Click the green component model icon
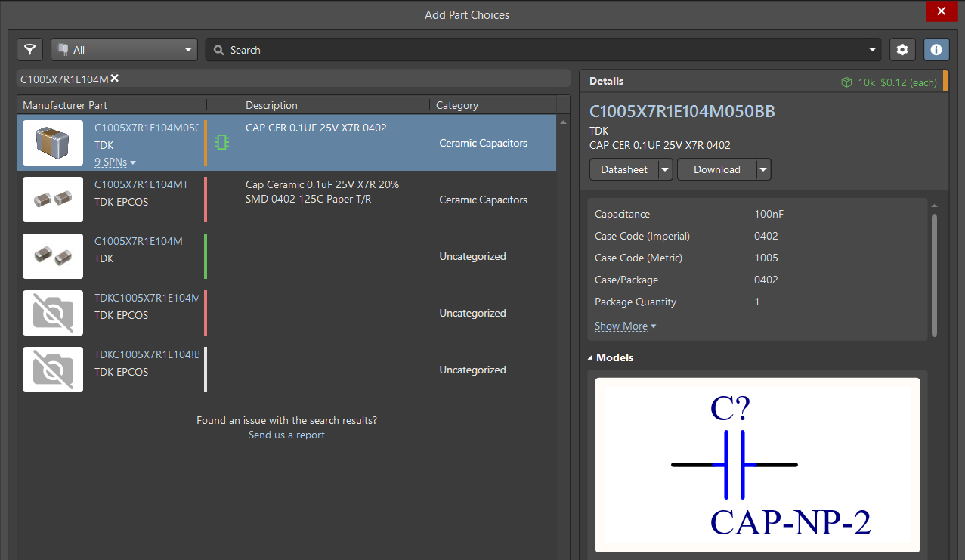 [221, 142]
